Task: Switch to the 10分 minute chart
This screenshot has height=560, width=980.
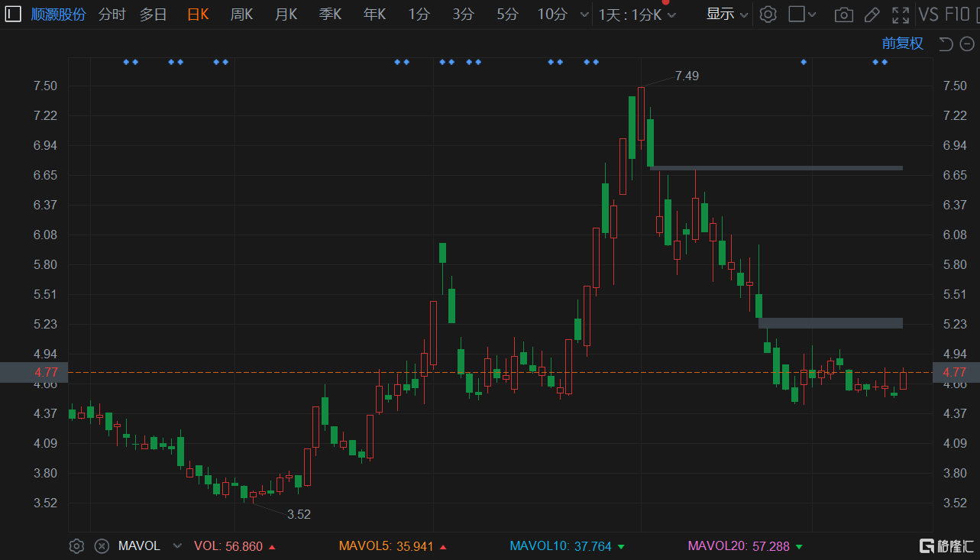Action: [x=552, y=14]
